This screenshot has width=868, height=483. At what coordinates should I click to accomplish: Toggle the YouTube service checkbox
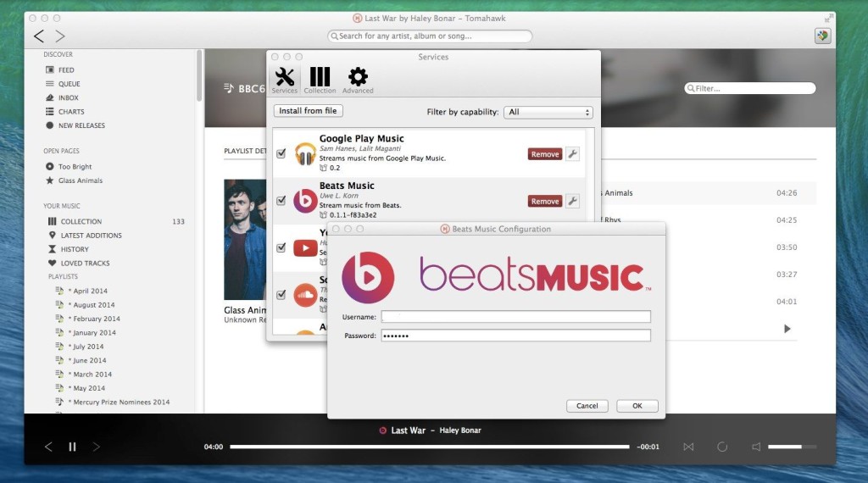coord(281,247)
